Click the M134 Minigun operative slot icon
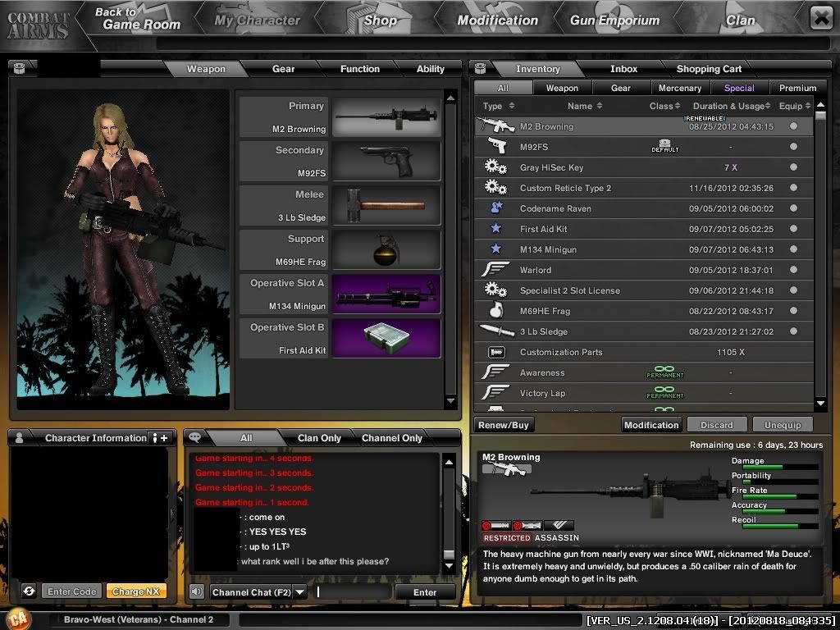The image size is (840, 630). (386, 294)
